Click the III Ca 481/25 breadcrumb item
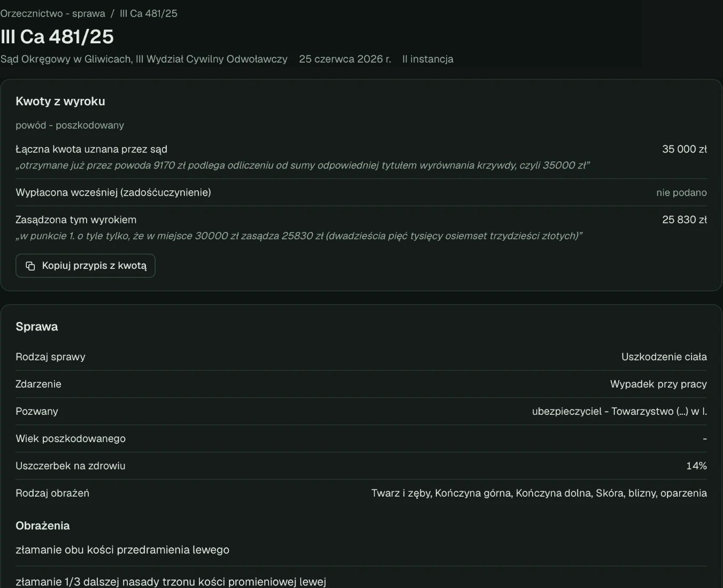The image size is (723, 588). click(x=149, y=13)
